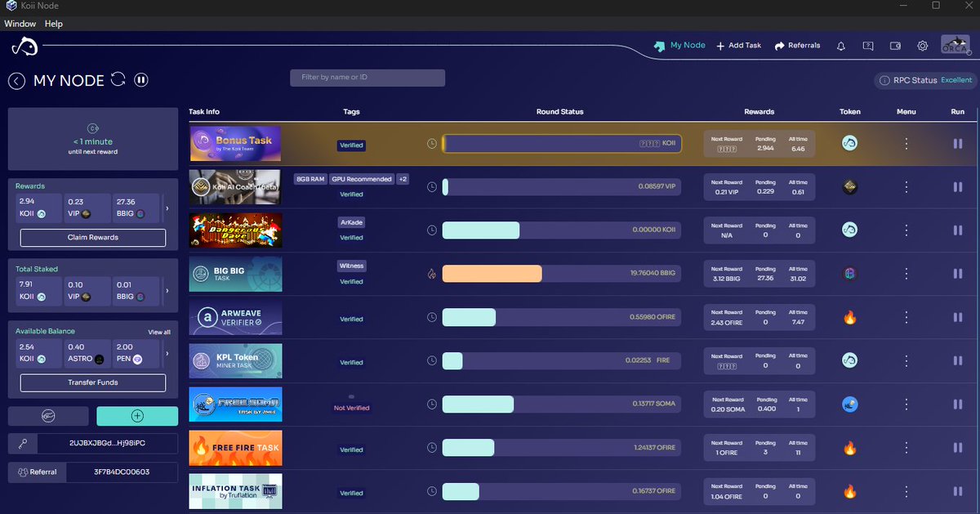Open the three-dot menu for Free Soma
Viewport: 980px width, 514px height.
point(906,404)
